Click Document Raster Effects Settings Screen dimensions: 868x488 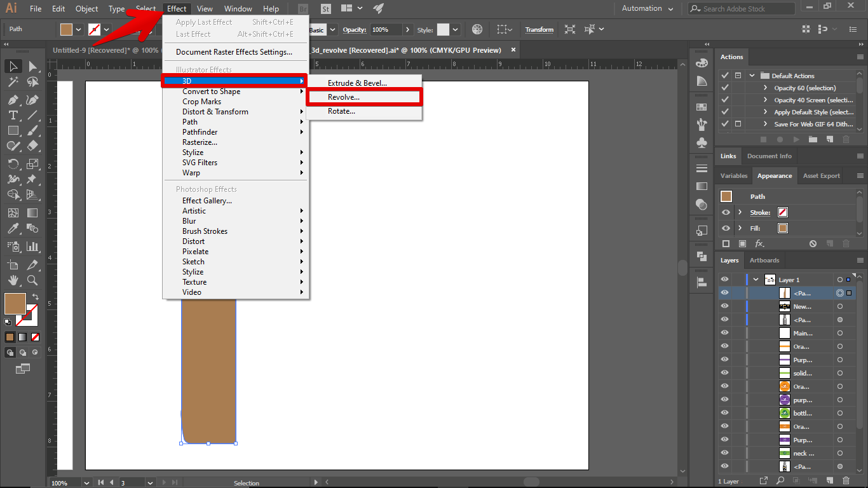coord(234,52)
